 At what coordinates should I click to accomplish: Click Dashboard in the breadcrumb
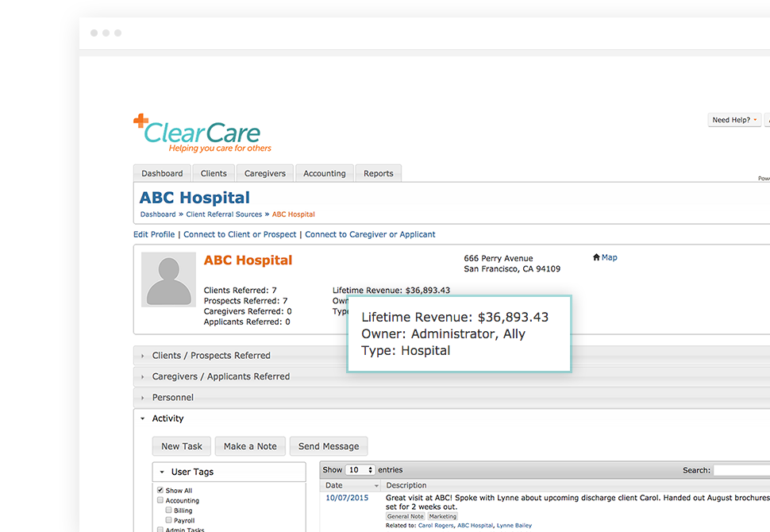[x=158, y=214]
